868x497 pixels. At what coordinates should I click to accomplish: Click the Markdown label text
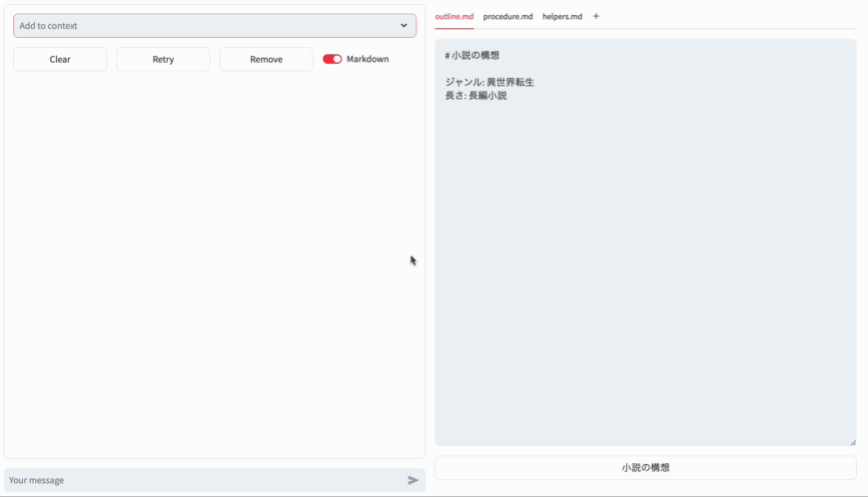click(x=368, y=59)
